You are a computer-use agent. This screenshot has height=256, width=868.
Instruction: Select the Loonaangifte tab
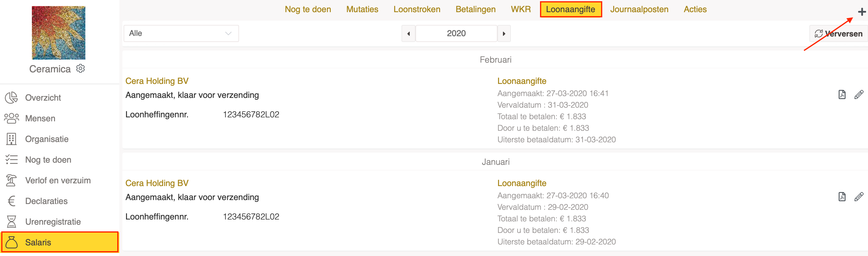pos(570,9)
